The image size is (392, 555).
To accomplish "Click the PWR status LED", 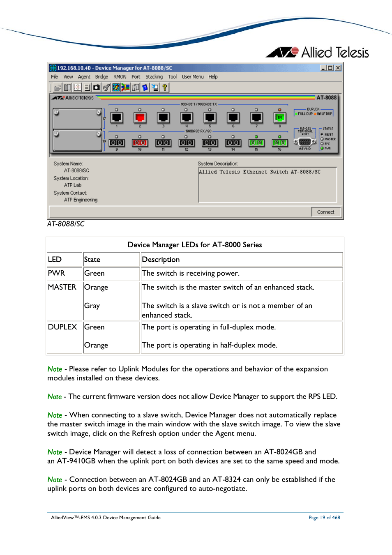I will tap(322, 148).
